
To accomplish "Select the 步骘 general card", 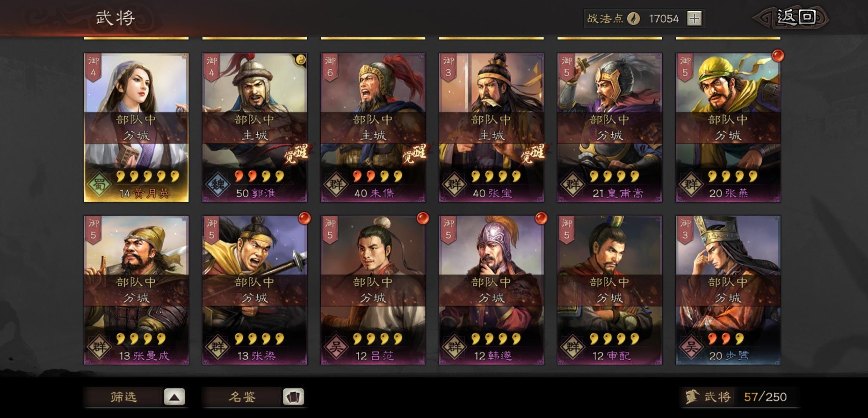I will 728,290.
